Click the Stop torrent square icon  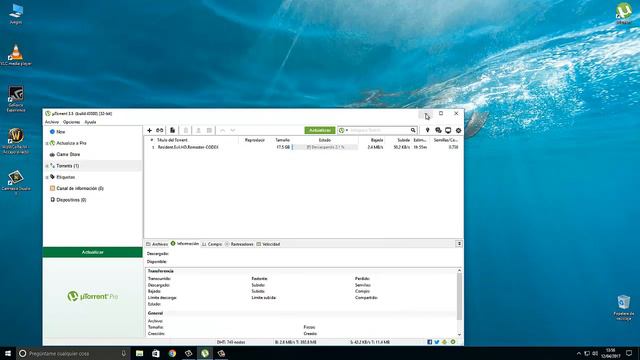(209, 130)
